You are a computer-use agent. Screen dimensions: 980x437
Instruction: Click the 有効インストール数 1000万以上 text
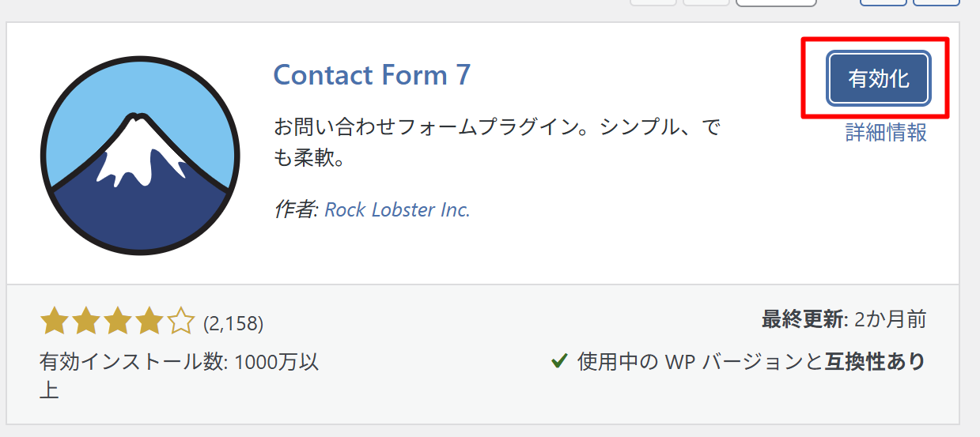tap(179, 363)
